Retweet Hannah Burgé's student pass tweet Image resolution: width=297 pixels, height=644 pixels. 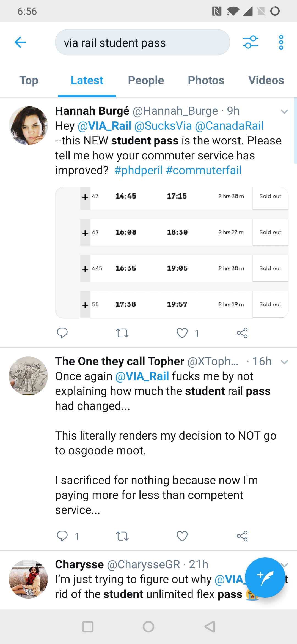pos(122,333)
